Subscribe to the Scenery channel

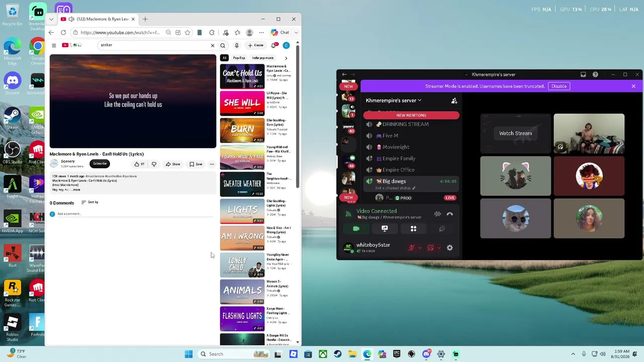pyautogui.click(x=100, y=163)
